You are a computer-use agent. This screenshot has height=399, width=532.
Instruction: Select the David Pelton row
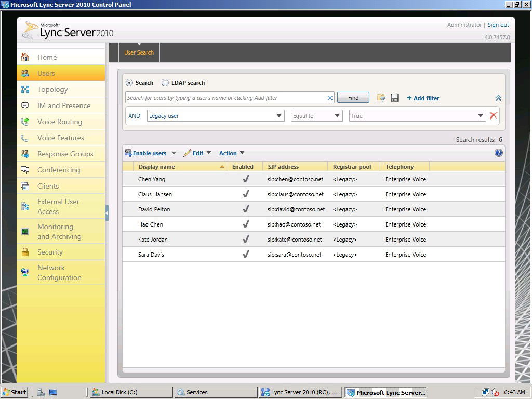tap(313, 209)
